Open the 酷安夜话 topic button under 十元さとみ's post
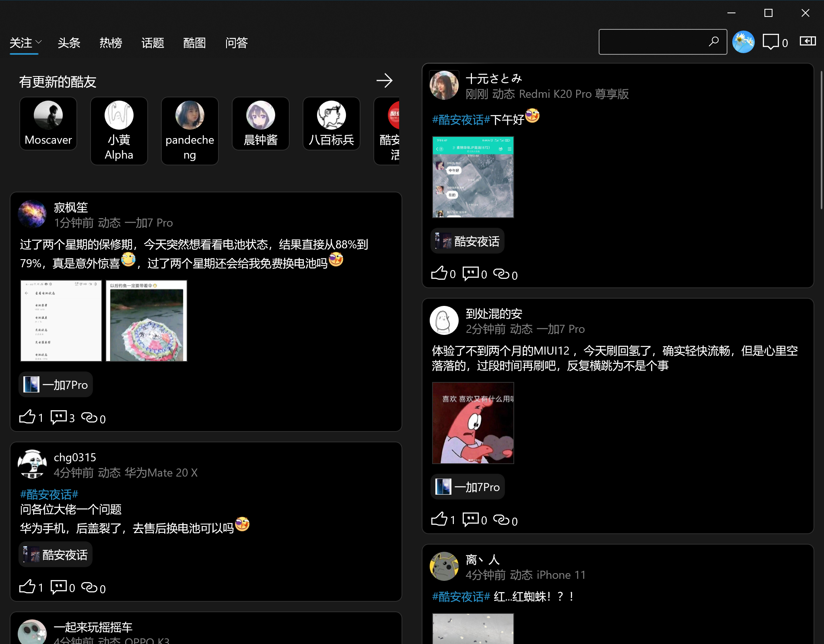This screenshot has height=644, width=824. click(x=467, y=242)
